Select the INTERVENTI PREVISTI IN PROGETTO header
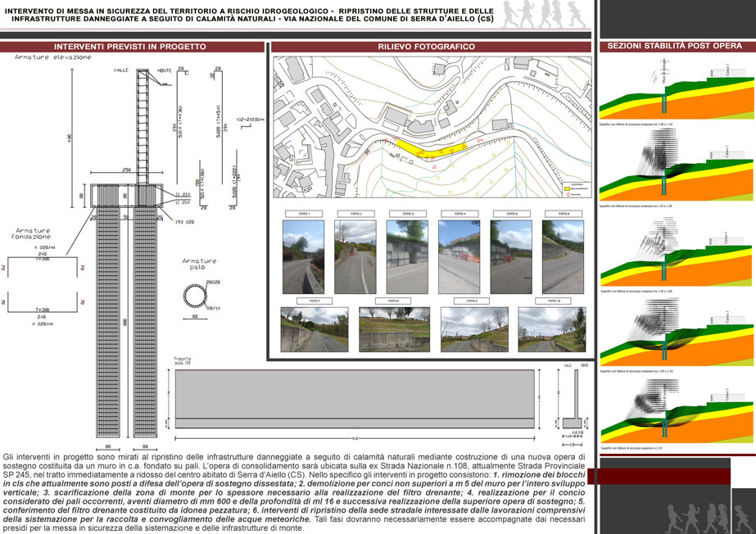756x534 pixels. [132, 47]
